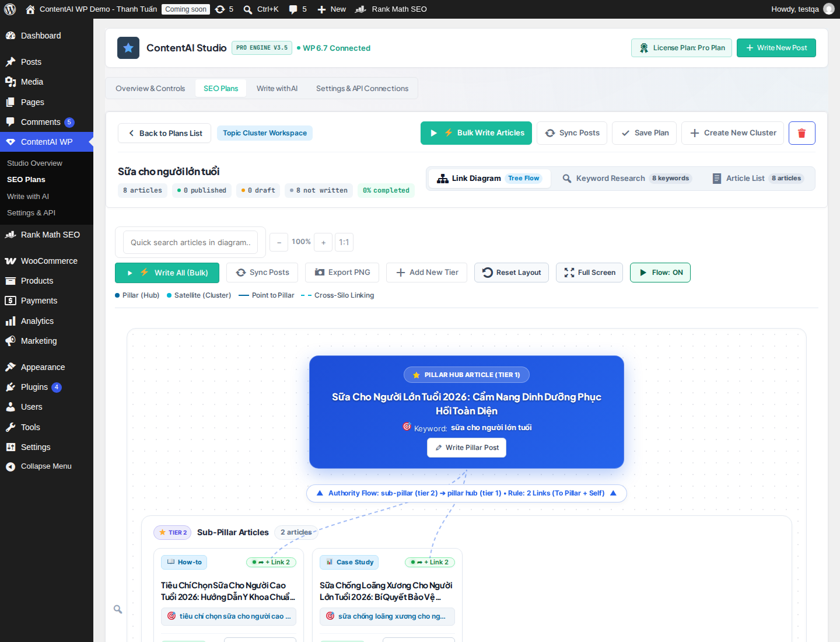This screenshot has width=840, height=642.
Task: Click Create New Cluster
Action: pos(733,133)
